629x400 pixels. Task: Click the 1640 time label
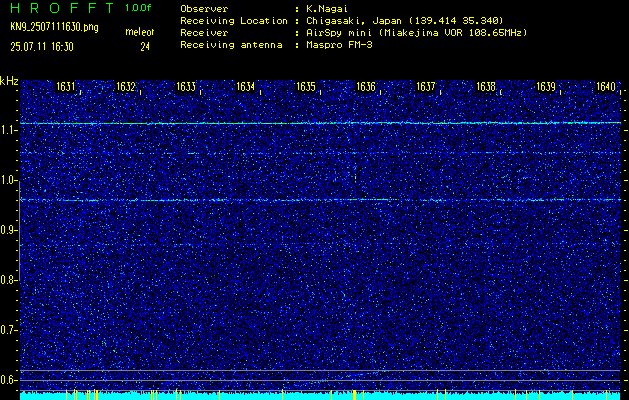pos(606,87)
